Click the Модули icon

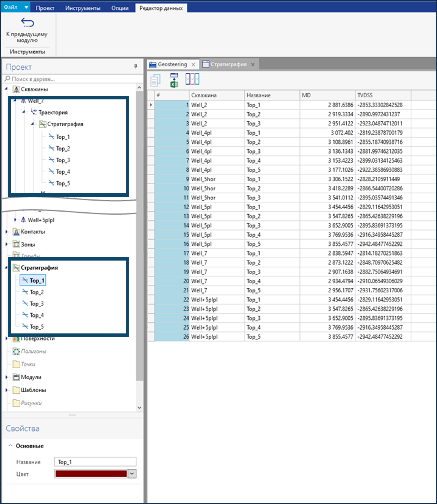coord(16,377)
